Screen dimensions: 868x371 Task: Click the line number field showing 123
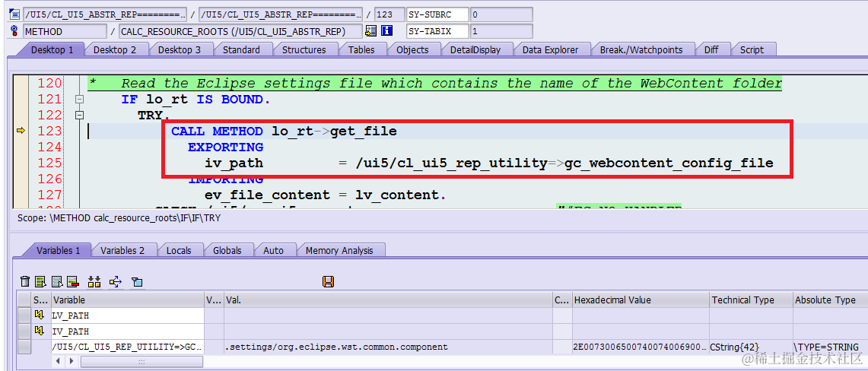click(389, 14)
